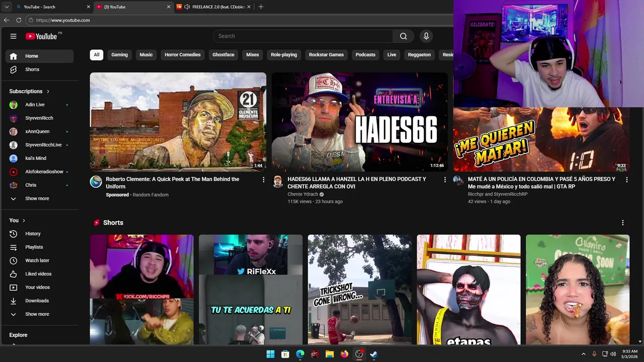Reload the page in browser

coord(19,20)
